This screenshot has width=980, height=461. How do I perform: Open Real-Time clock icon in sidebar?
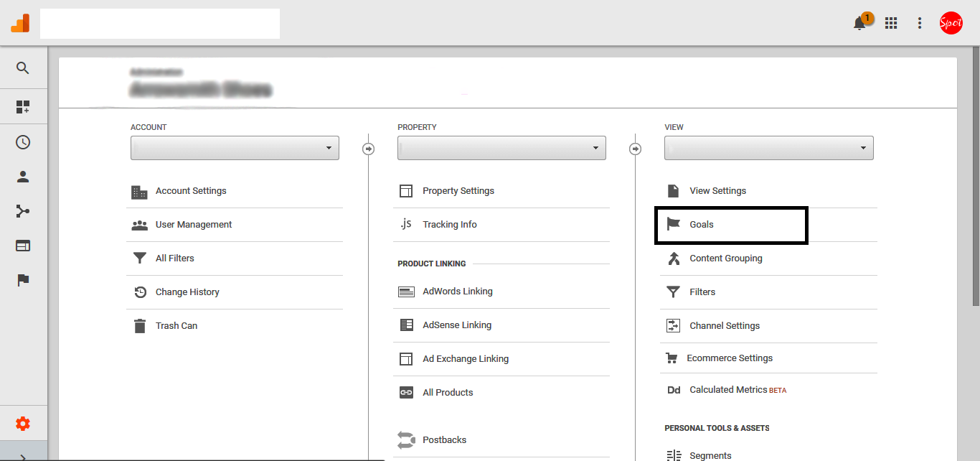[x=23, y=142]
